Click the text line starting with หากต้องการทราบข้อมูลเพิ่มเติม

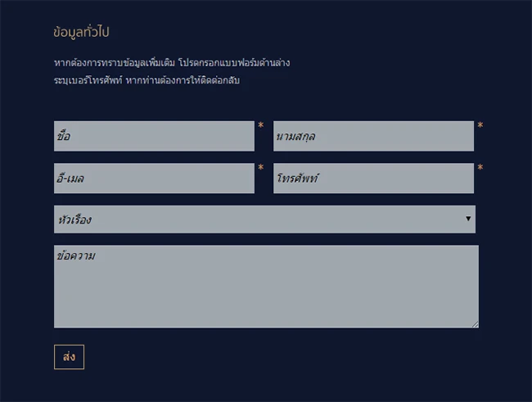click(x=171, y=62)
